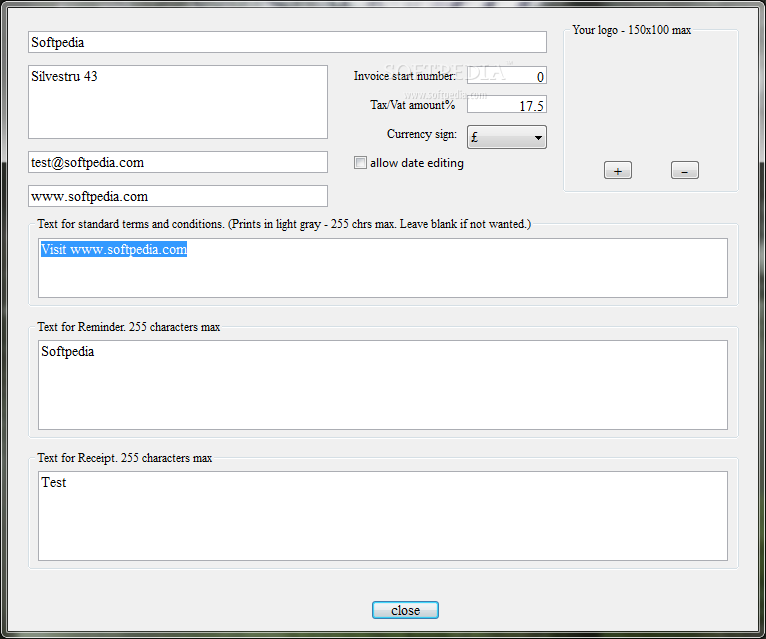This screenshot has width=766, height=639.
Task: Click the Receipt text box containing Test
Action: [383, 516]
